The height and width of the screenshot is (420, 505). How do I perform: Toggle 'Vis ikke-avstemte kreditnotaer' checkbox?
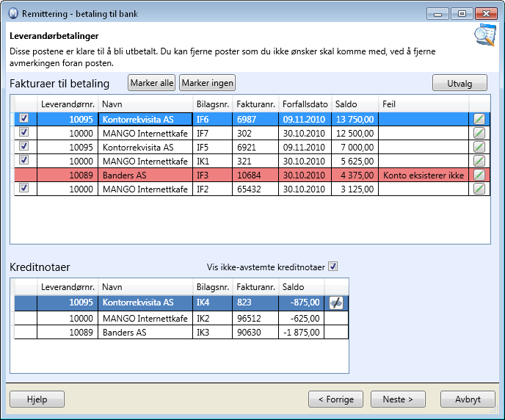[x=333, y=267]
